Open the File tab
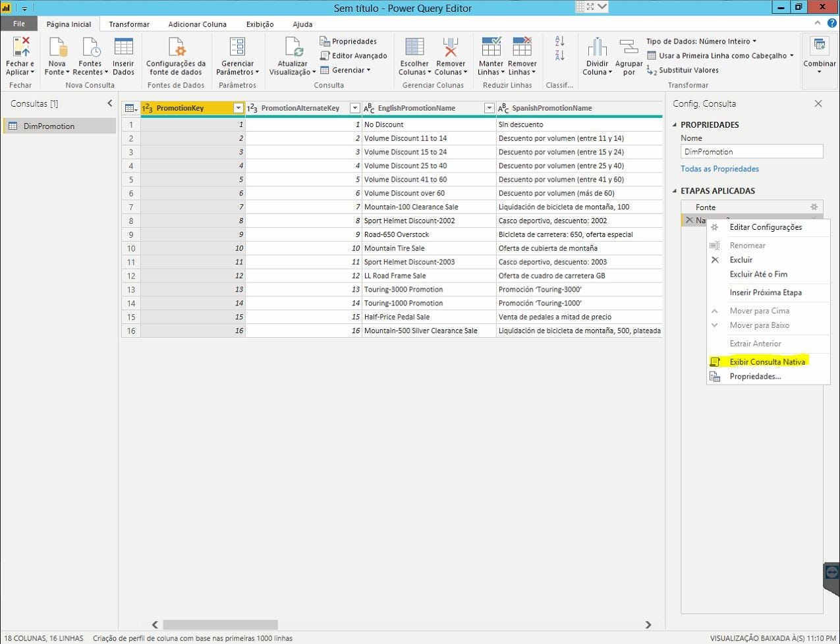The image size is (840, 644). point(18,24)
